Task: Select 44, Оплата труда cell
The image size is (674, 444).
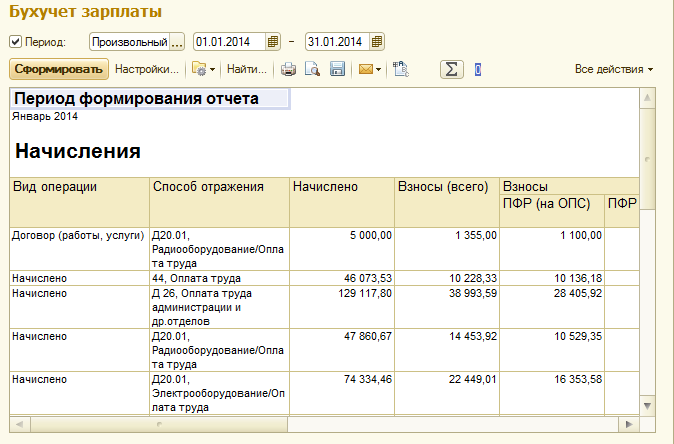Action: coord(219,278)
